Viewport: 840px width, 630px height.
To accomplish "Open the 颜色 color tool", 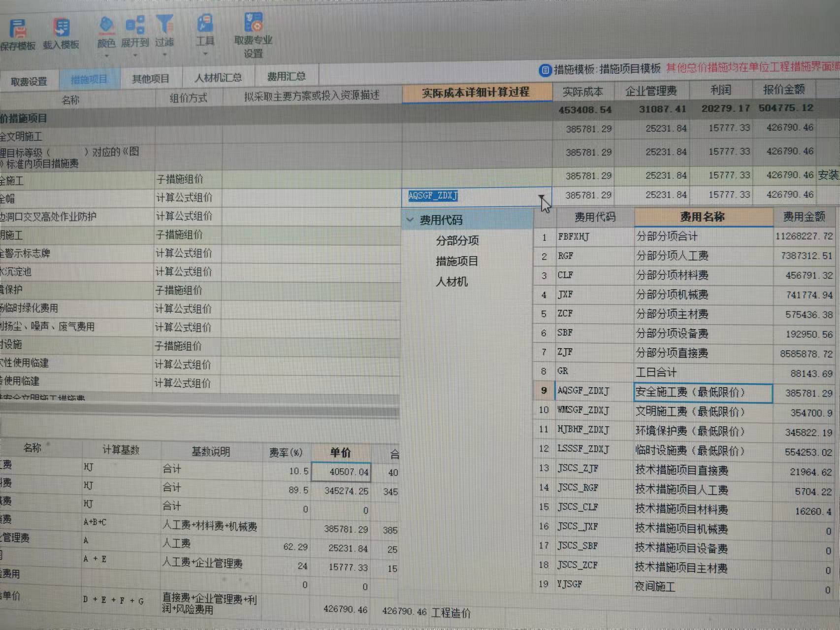I will coord(106,26).
